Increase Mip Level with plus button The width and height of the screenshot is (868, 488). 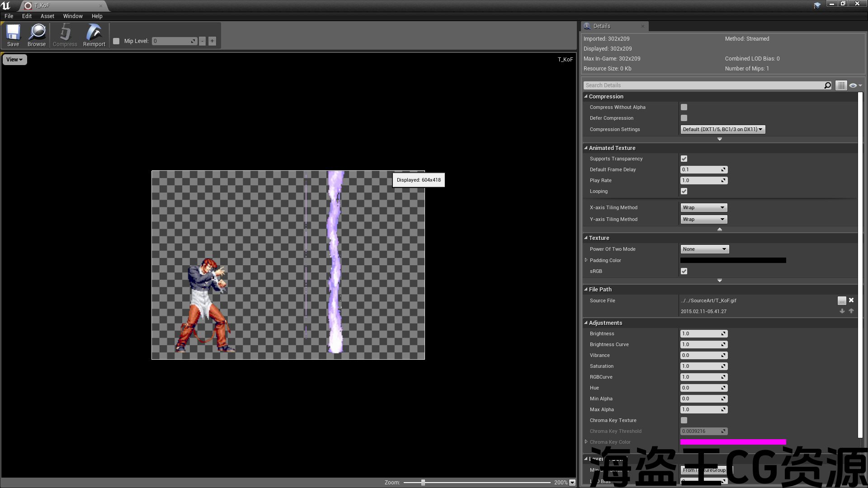[x=212, y=41]
